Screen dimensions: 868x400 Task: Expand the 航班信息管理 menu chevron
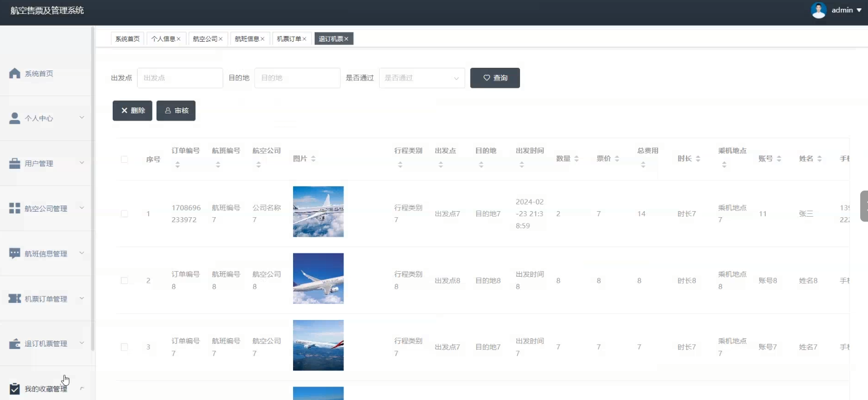82,253
